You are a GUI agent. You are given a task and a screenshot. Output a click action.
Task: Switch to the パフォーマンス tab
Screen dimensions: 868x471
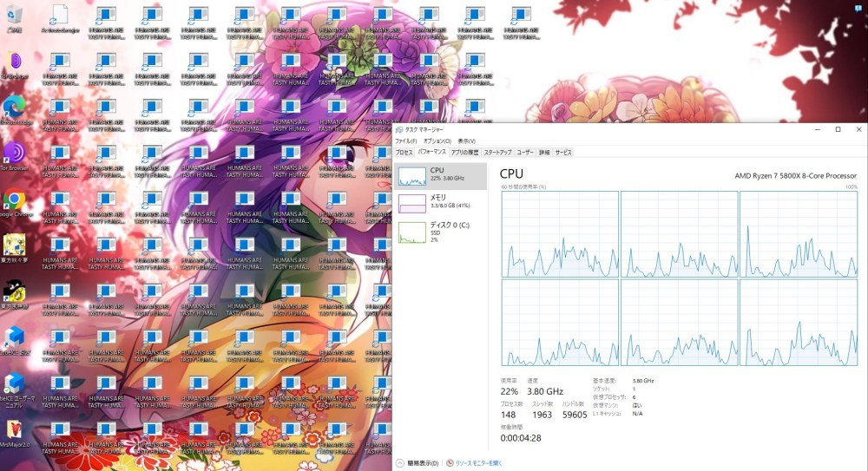[x=431, y=152]
